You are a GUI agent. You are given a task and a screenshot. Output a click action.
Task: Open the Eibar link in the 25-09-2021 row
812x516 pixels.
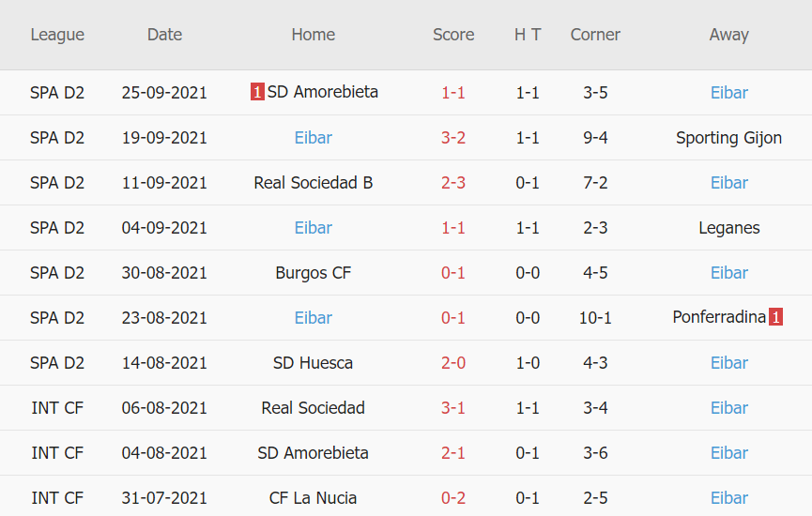[x=728, y=93]
